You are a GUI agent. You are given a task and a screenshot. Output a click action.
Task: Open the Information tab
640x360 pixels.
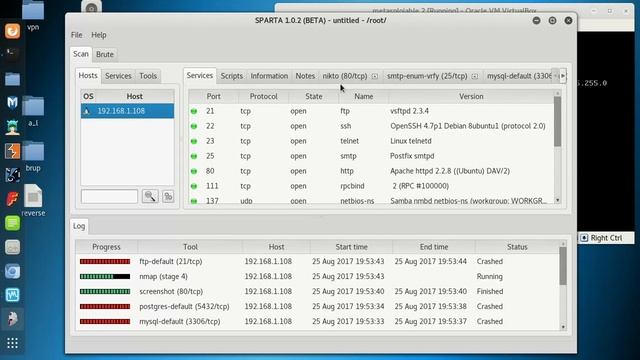coord(269,76)
